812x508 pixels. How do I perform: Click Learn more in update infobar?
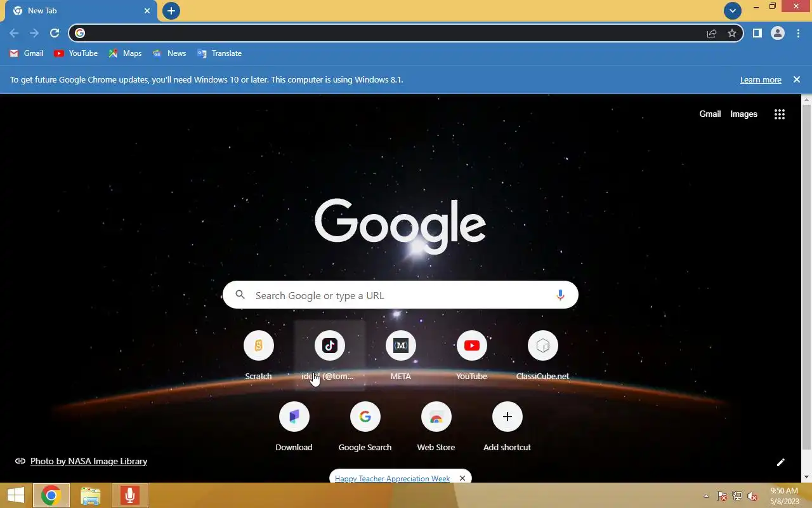click(761, 79)
